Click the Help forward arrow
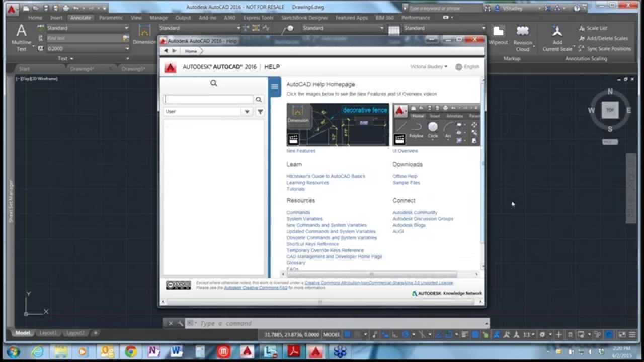Image resolution: width=644 pixels, height=362 pixels. (x=175, y=51)
